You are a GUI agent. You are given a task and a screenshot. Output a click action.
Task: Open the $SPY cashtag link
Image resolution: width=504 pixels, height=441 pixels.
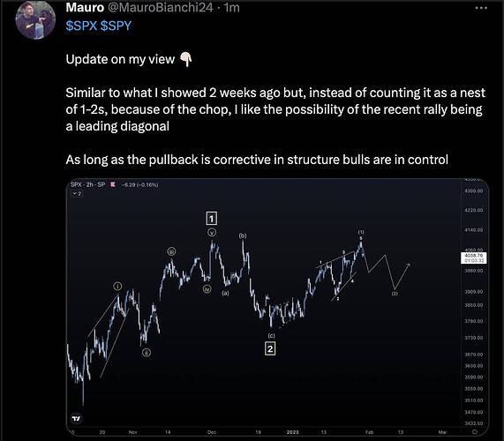click(116, 26)
